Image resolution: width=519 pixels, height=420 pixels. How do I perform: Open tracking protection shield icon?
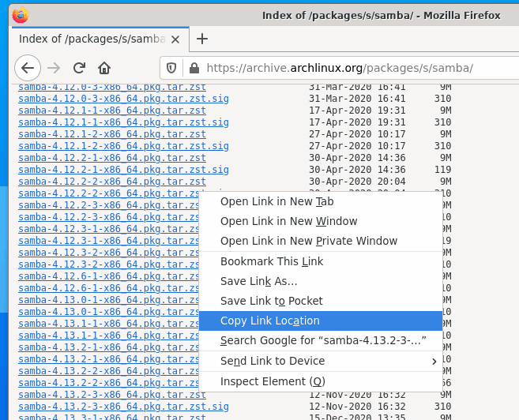[171, 68]
